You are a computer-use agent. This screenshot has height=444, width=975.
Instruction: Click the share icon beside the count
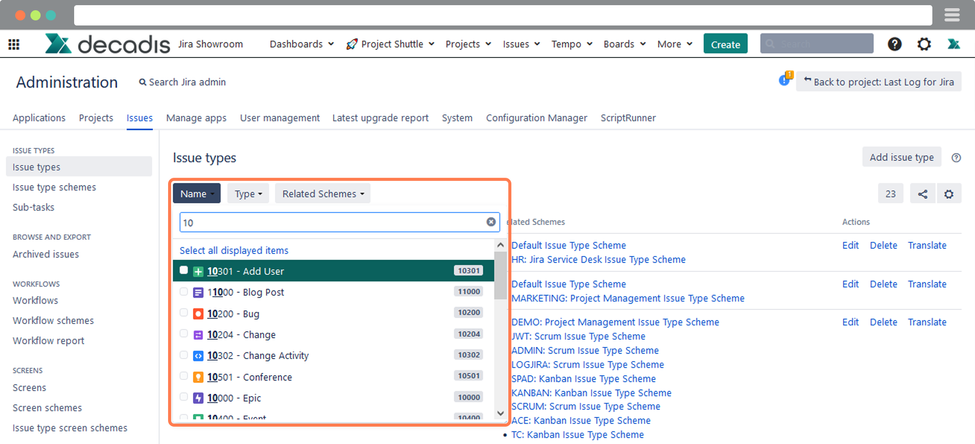(x=921, y=194)
